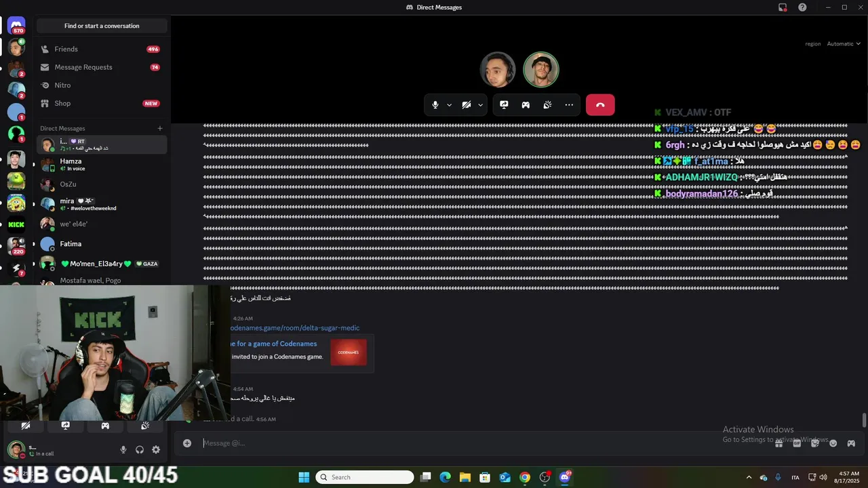This screenshot has height=488, width=868.
Task: Click the ITA language indicator
Action: point(795,477)
